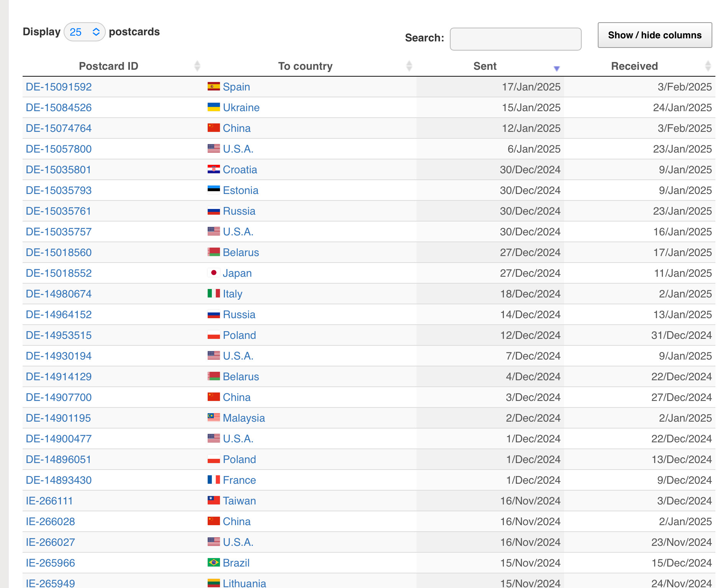Click the Italy flag icon
This screenshot has height=588, width=720.
(214, 293)
